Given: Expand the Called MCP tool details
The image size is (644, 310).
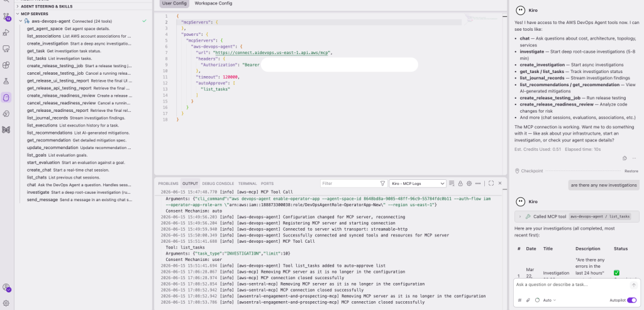Looking at the screenshot, I should point(520,216).
